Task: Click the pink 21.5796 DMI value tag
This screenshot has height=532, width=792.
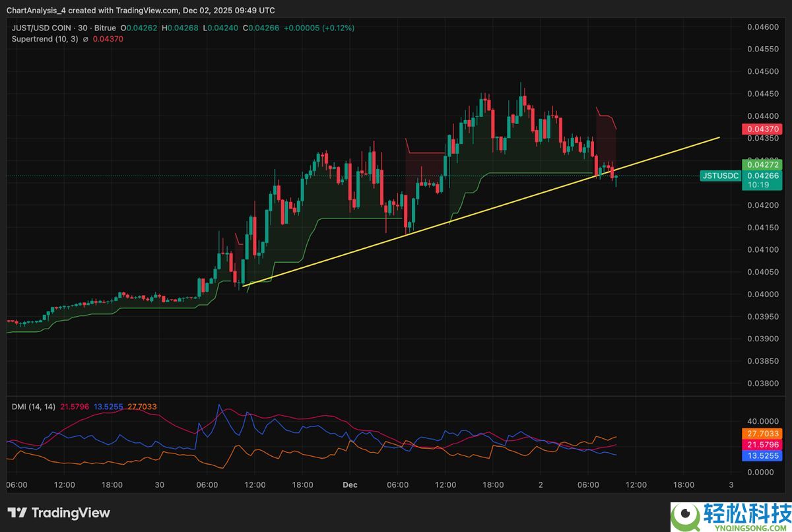Action: pos(761,445)
